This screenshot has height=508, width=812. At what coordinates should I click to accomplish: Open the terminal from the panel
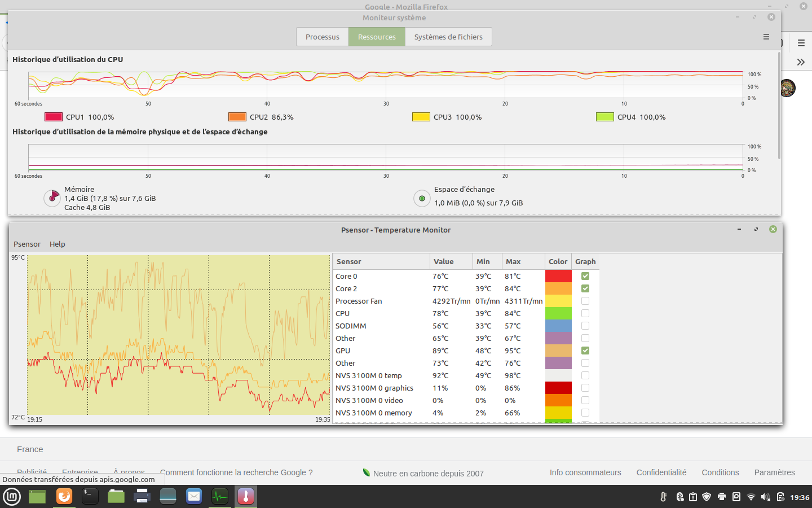click(90, 497)
